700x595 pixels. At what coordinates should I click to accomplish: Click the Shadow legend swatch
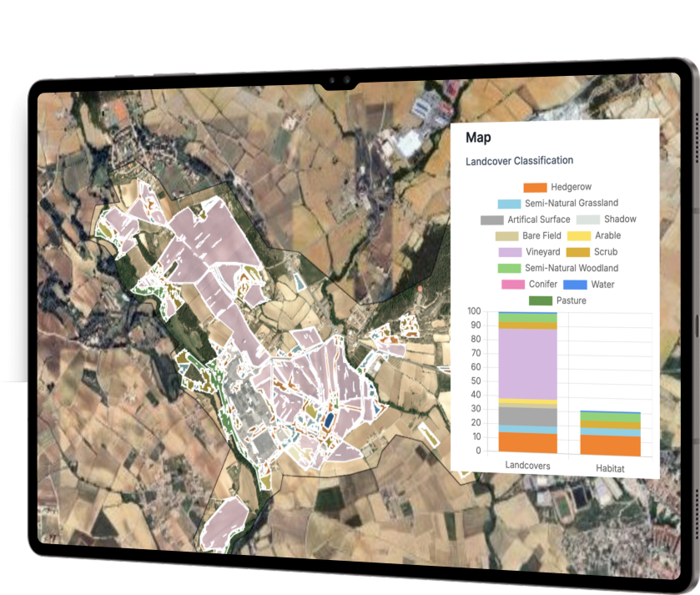(588, 219)
